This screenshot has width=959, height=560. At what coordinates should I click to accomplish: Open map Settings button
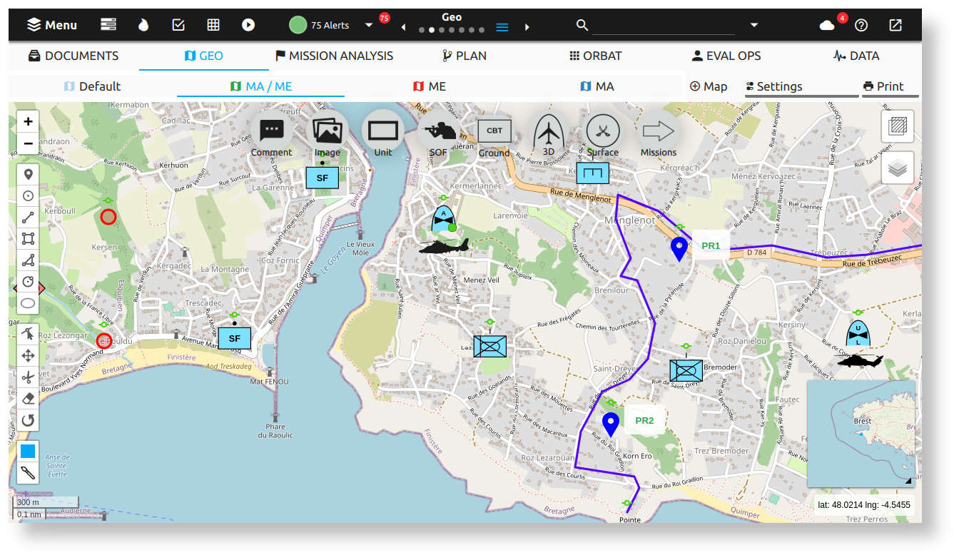[773, 86]
